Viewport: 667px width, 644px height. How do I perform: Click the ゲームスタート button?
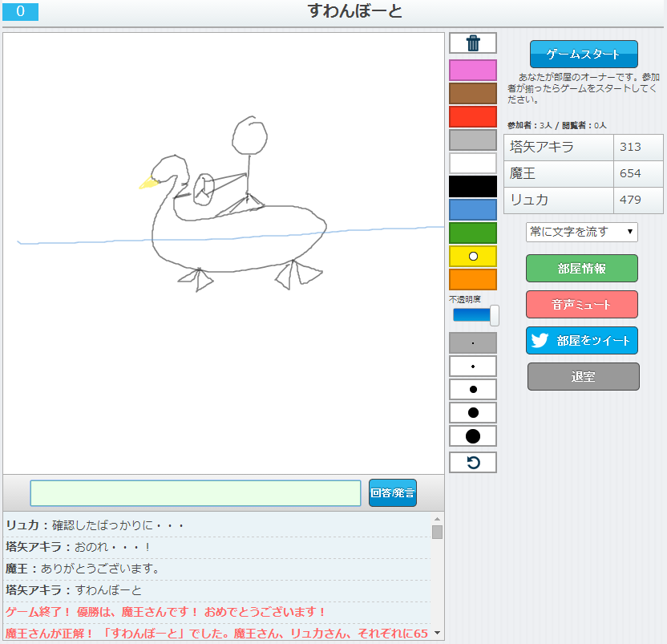(x=584, y=54)
